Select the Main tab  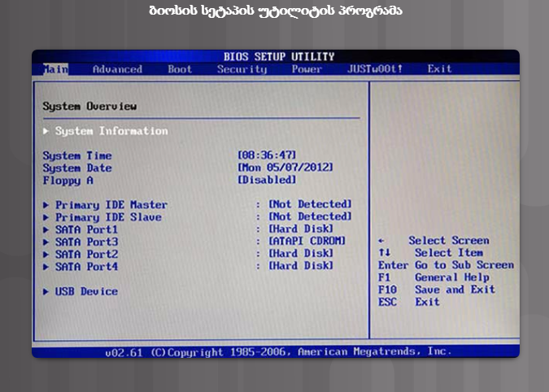[55, 69]
